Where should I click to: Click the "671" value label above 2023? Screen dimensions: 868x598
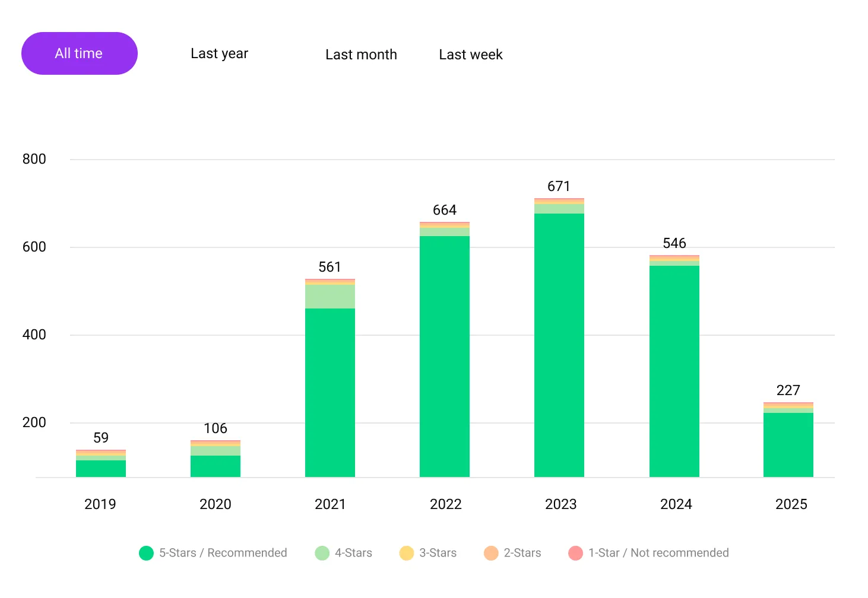[558, 186]
